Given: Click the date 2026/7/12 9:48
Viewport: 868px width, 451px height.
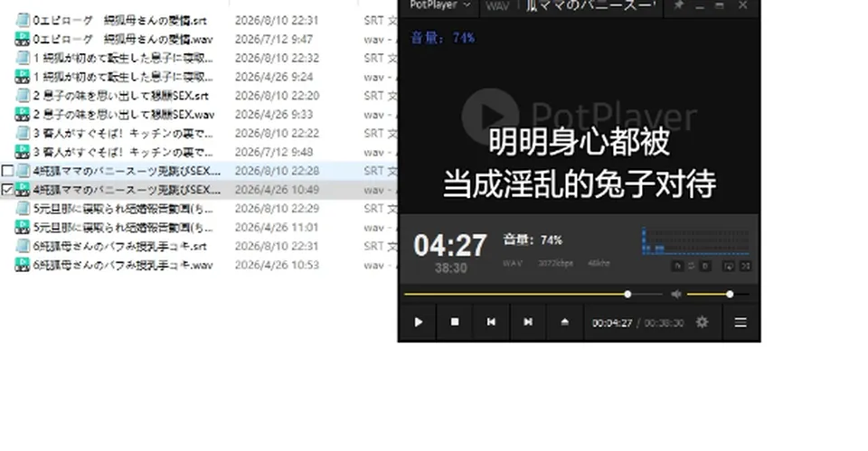Looking at the screenshot, I should (x=273, y=152).
